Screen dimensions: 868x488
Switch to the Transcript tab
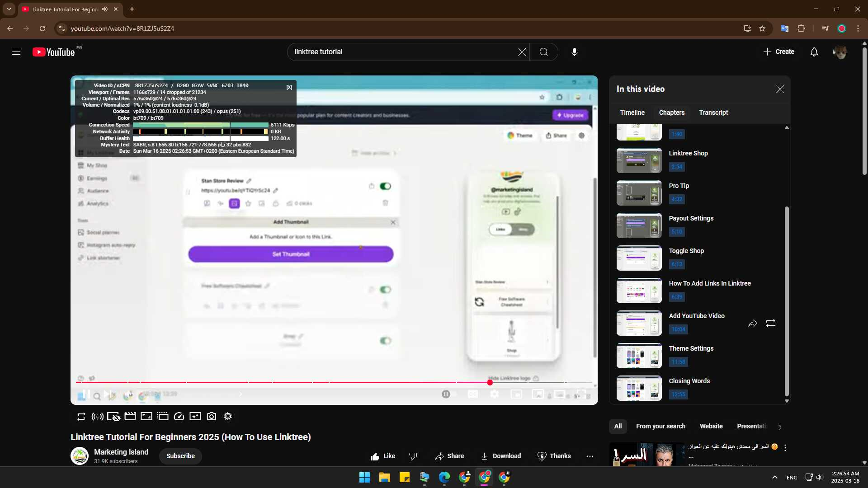713,113
